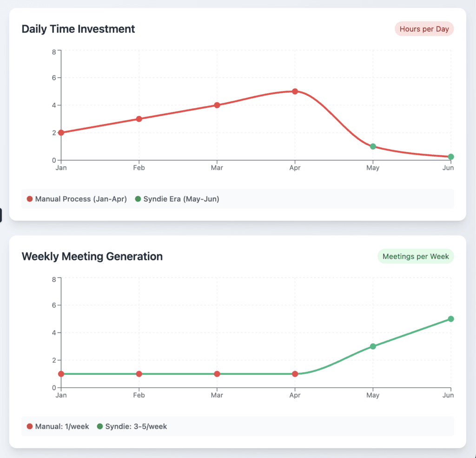
Task: Toggle the Manual Process (Jan-Apr) legend label
Action: pos(81,199)
